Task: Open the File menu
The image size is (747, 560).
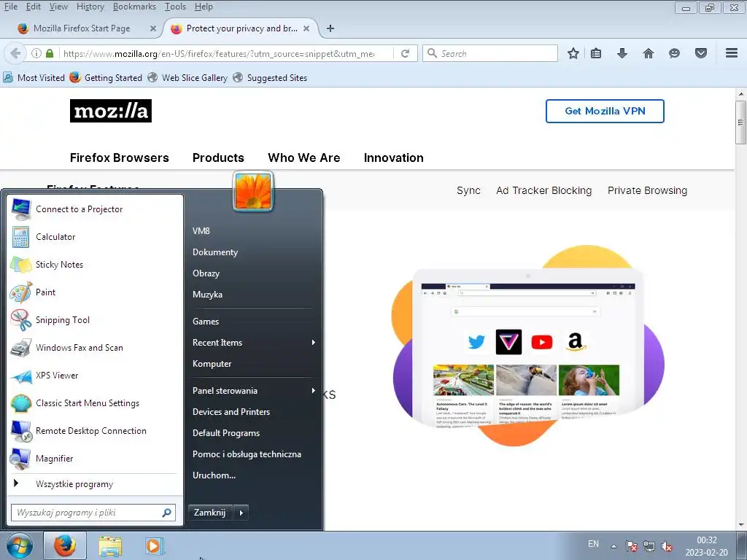Action: pos(10,7)
